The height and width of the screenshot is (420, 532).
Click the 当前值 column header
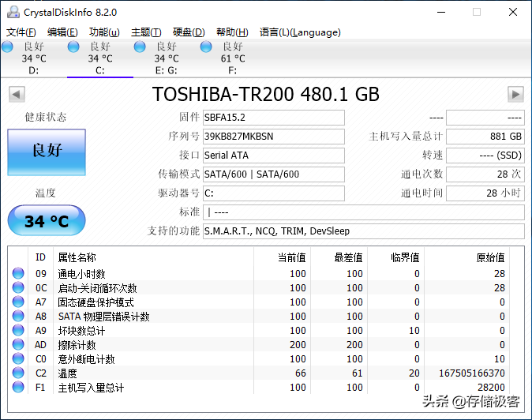click(291, 257)
